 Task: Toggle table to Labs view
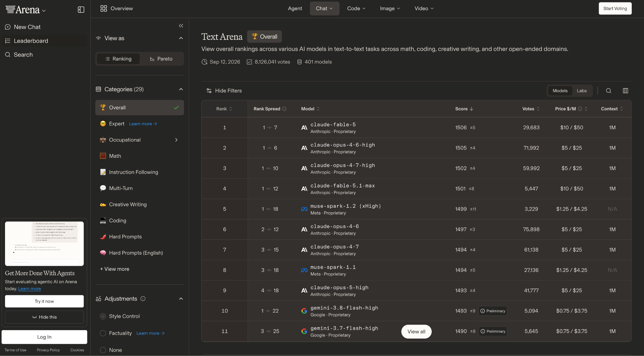[581, 91]
